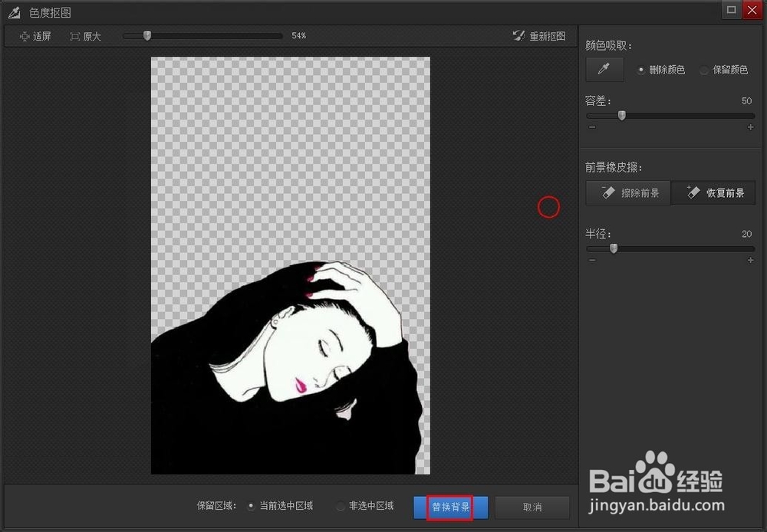
Task: Select the 擦除前景 eraser tool
Action: (x=628, y=192)
